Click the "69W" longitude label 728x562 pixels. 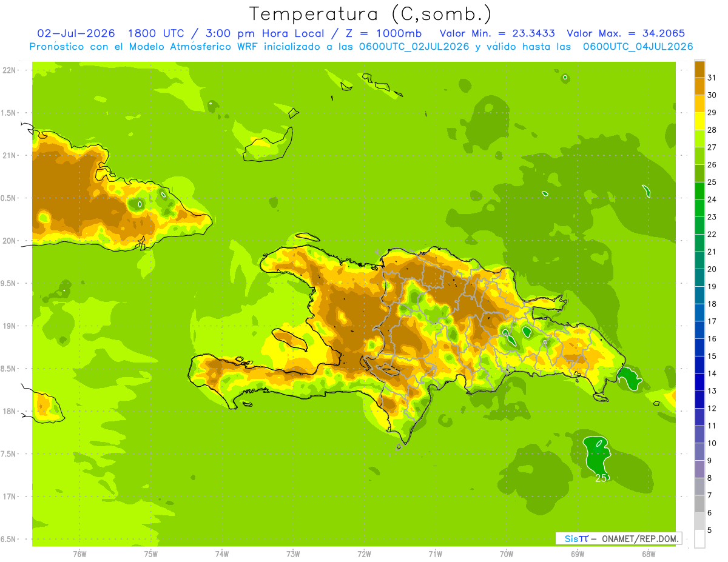(578, 554)
